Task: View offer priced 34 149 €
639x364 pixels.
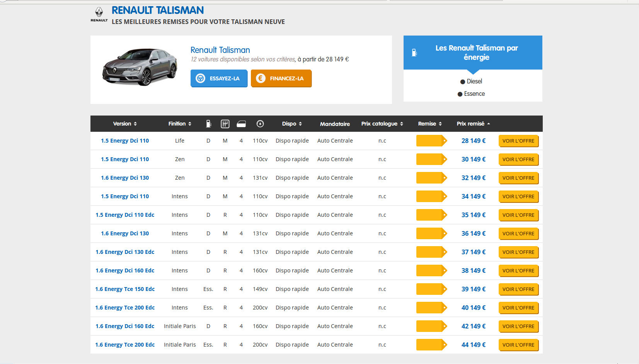Action: (518, 197)
